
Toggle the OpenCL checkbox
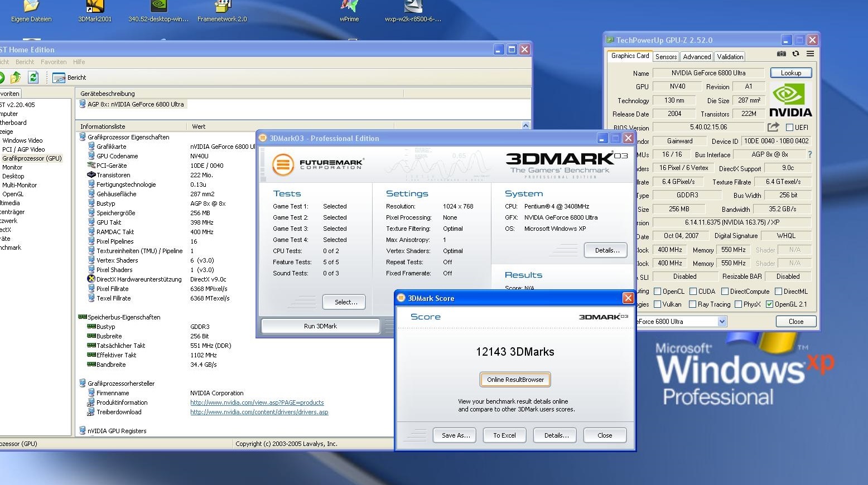657,291
